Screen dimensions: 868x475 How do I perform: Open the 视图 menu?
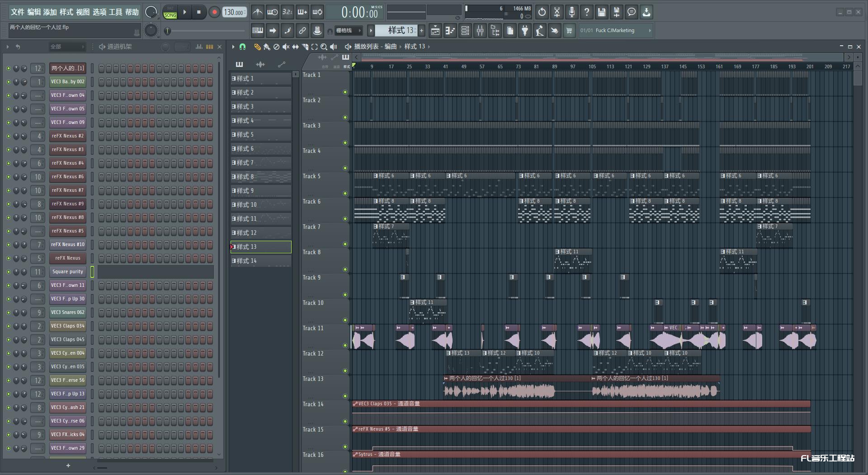click(x=83, y=12)
